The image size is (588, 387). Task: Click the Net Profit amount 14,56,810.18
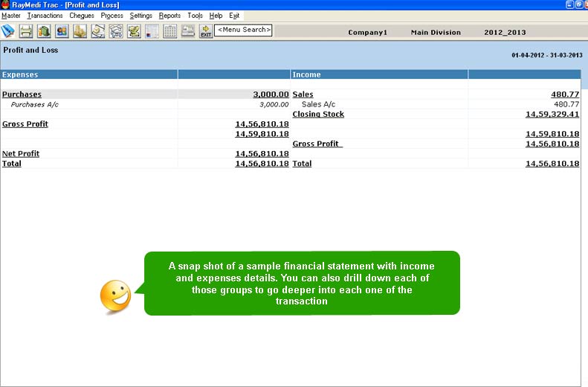click(x=262, y=153)
